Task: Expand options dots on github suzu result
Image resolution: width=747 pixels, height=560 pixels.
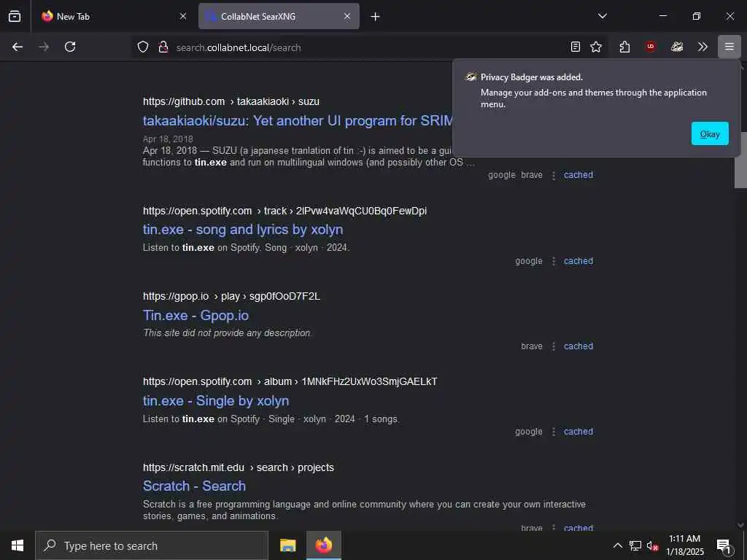Action: coord(554,175)
